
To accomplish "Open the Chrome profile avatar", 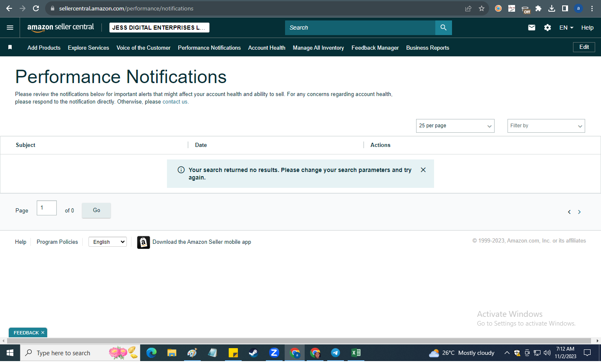I will (578, 8).
